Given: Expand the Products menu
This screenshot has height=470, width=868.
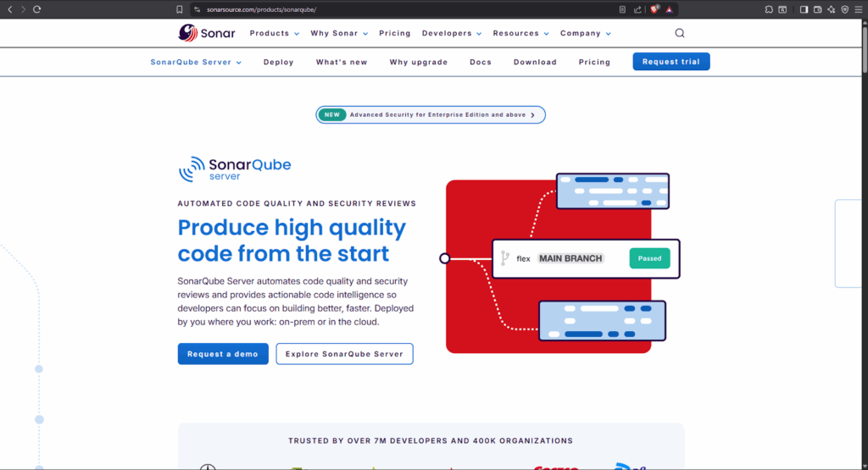Looking at the screenshot, I should click(x=274, y=33).
